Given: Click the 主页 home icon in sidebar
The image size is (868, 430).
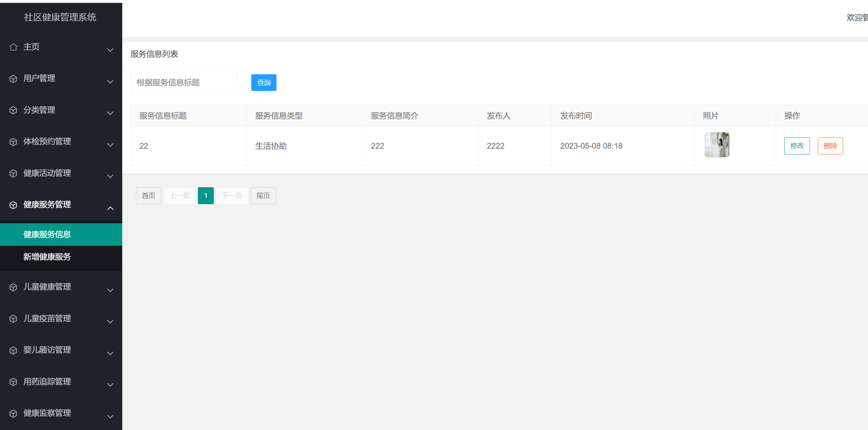Looking at the screenshot, I should pos(13,47).
